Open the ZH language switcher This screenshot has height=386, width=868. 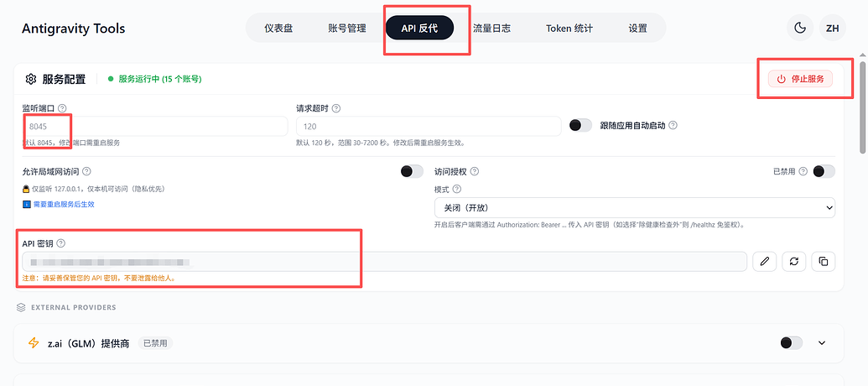(x=832, y=29)
